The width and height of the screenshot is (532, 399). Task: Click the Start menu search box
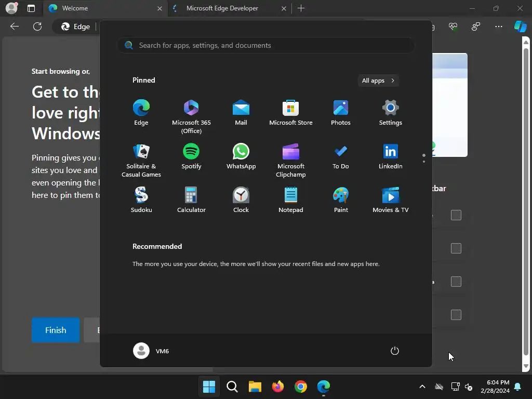coord(266,46)
